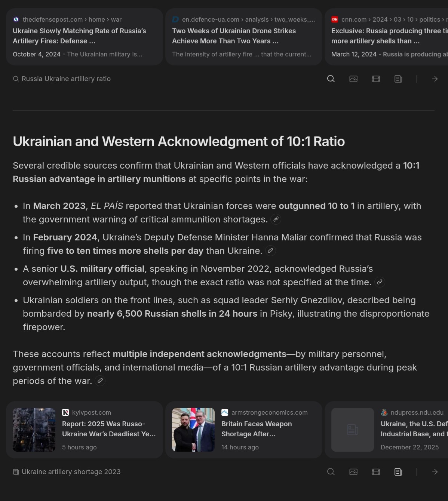The width and height of the screenshot is (448, 501).
Task: Select web search icon in 'artillery ratio' row
Action: click(x=331, y=79)
